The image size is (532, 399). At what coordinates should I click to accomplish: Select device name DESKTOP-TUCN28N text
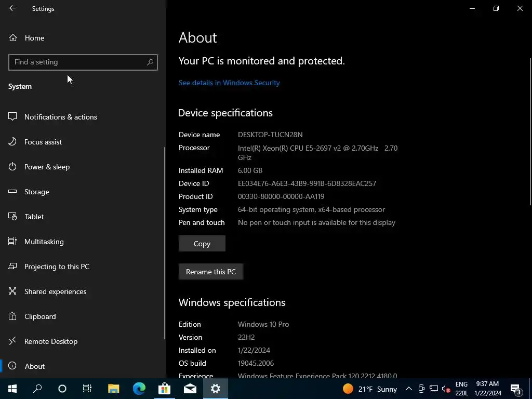pos(270,135)
